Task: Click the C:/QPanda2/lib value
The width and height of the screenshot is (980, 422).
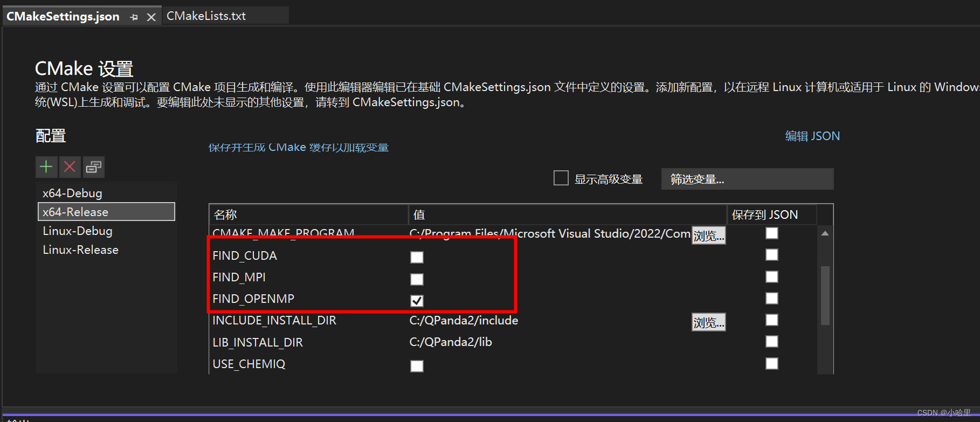Action: click(x=451, y=342)
